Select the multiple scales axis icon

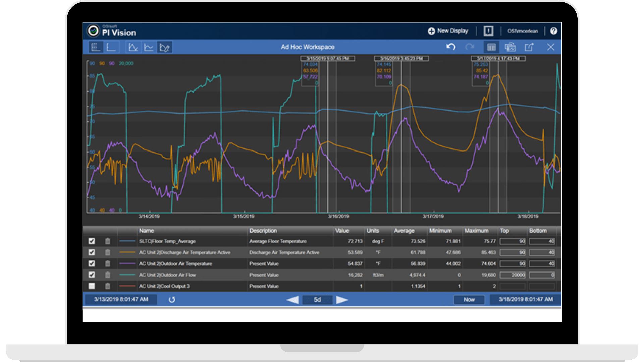pyautogui.click(x=95, y=47)
